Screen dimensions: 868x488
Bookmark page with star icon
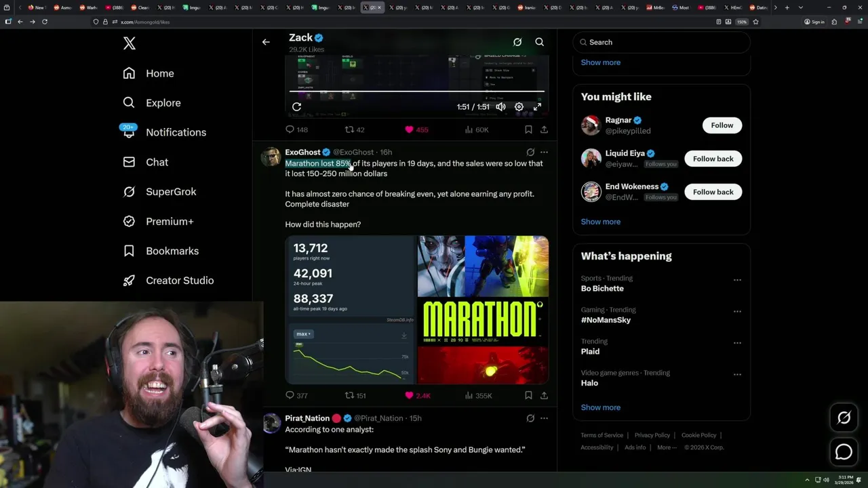coord(755,22)
